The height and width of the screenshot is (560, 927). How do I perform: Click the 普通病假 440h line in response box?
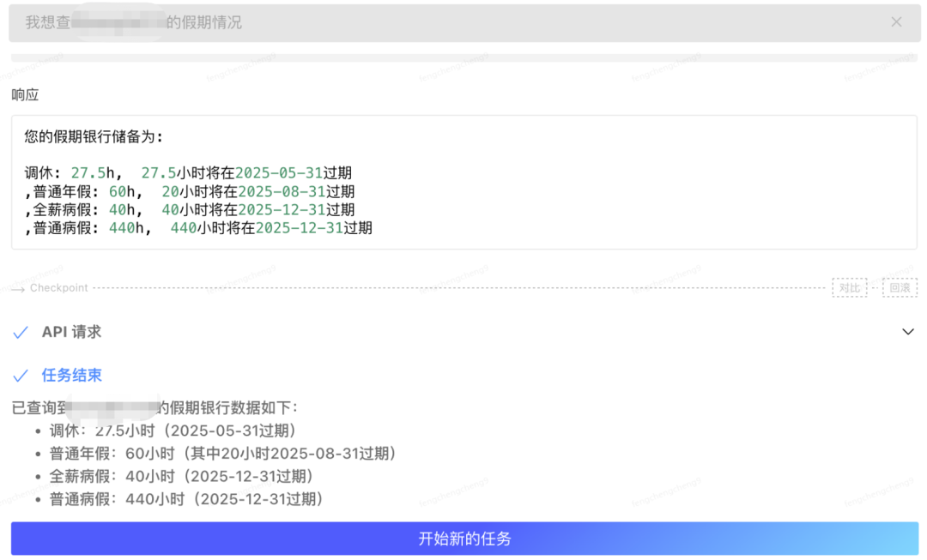[x=198, y=228]
